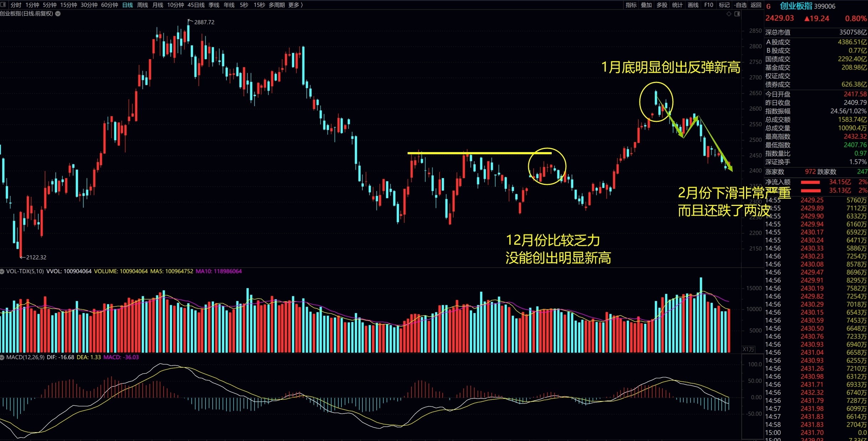Click the A股成交 value 4386.51亿
Viewport: 868px width, 441px height.
852,42
